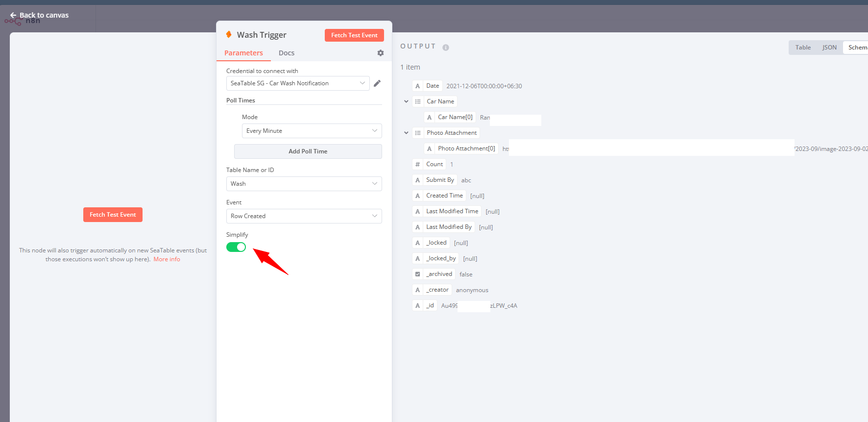Click the Count number type icon
868x422 pixels.
tap(417, 164)
